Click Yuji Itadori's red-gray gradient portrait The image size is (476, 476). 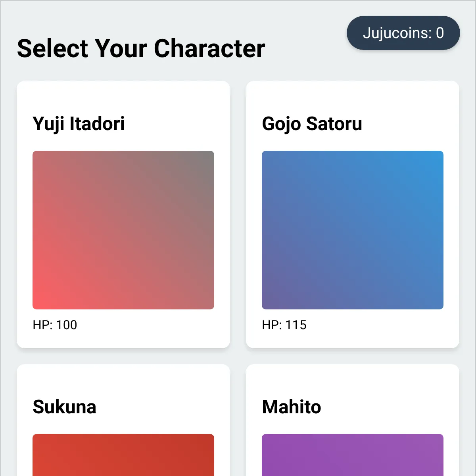[123, 230]
